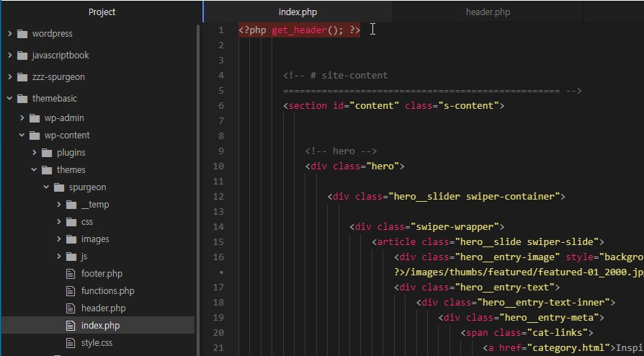The image size is (644, 356).
Task: Select the zzz-spurgeon project folder name
Action: (58, 77)
